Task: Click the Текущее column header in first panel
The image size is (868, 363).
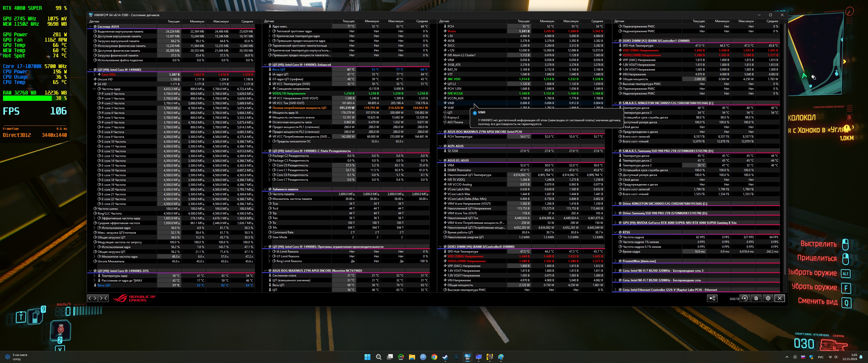Action: (174, 21)
